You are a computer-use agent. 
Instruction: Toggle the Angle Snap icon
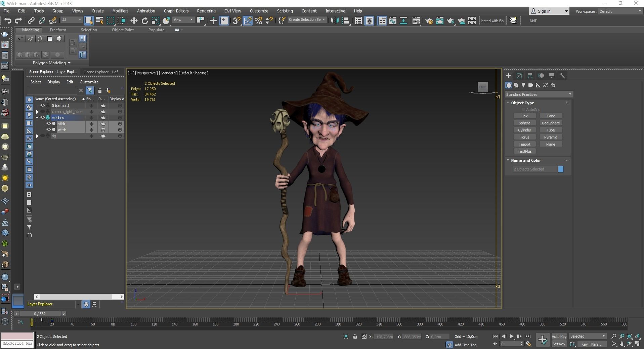coord(248,21)
